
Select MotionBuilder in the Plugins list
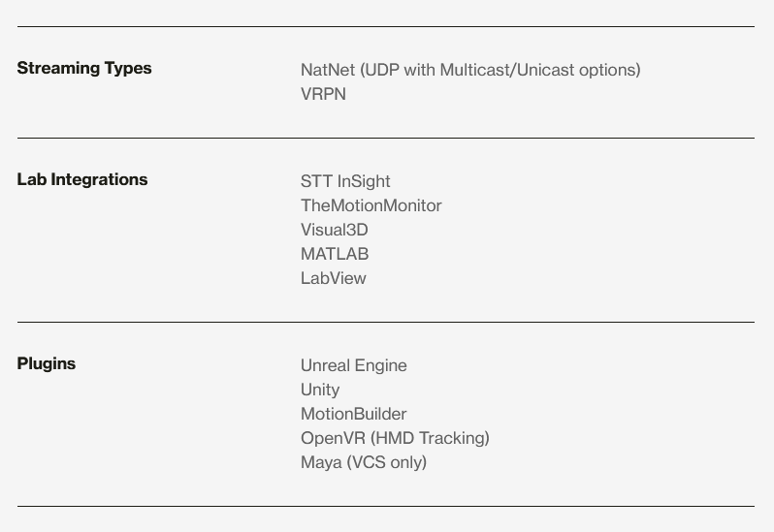(353, 414)
